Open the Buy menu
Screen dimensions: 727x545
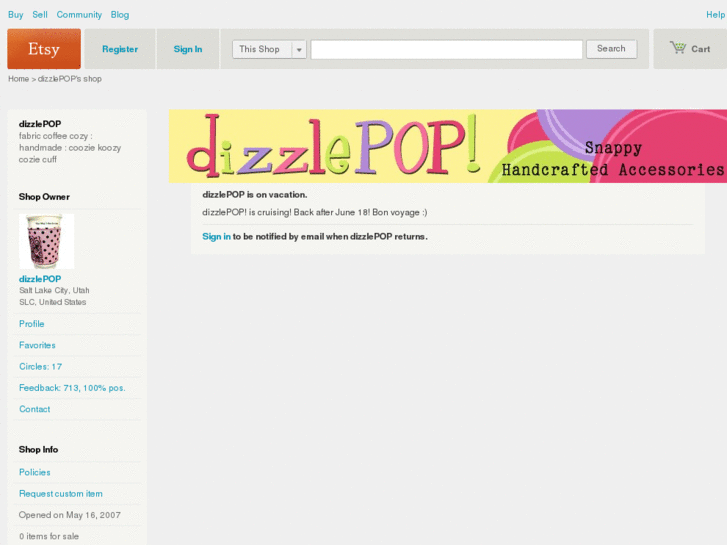click(x=16, y=15)
